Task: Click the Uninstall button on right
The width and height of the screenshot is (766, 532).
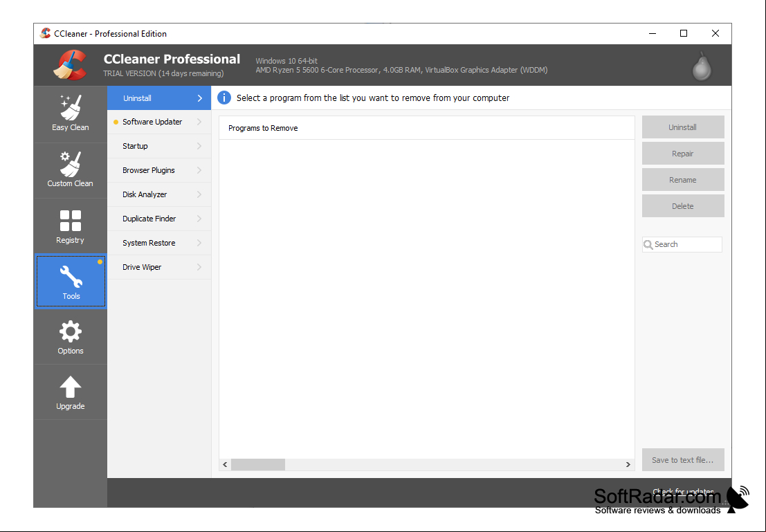Action: [683, 127]
